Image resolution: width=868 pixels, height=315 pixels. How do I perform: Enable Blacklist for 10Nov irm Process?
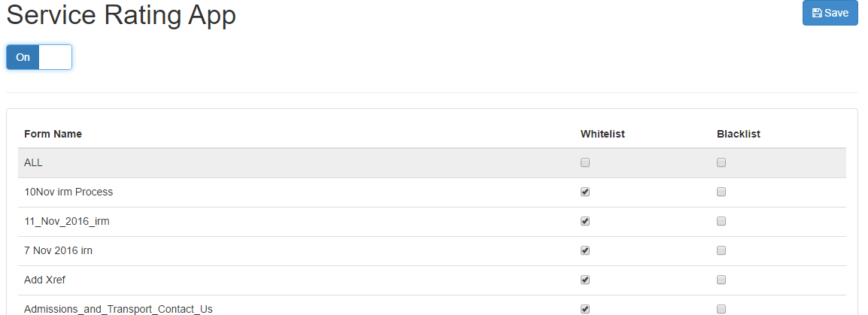click(721, 192)
